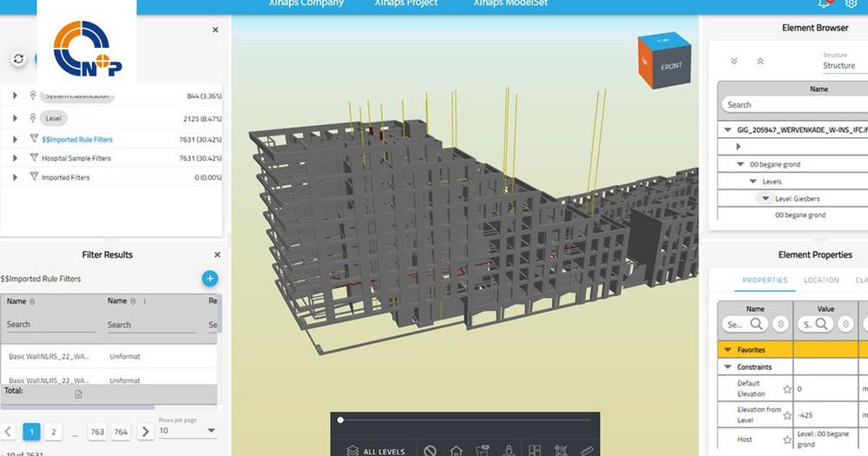This screenshot has height=456, width=868.
Task: Go to page 763 of results
Action: pos(97,432)
